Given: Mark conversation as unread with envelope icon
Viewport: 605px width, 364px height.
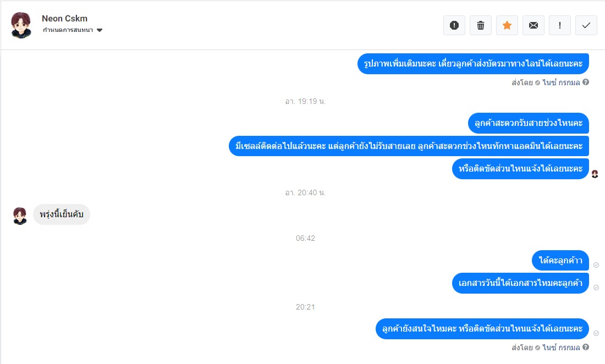Looking at the screenshot, I should [533, 25].
